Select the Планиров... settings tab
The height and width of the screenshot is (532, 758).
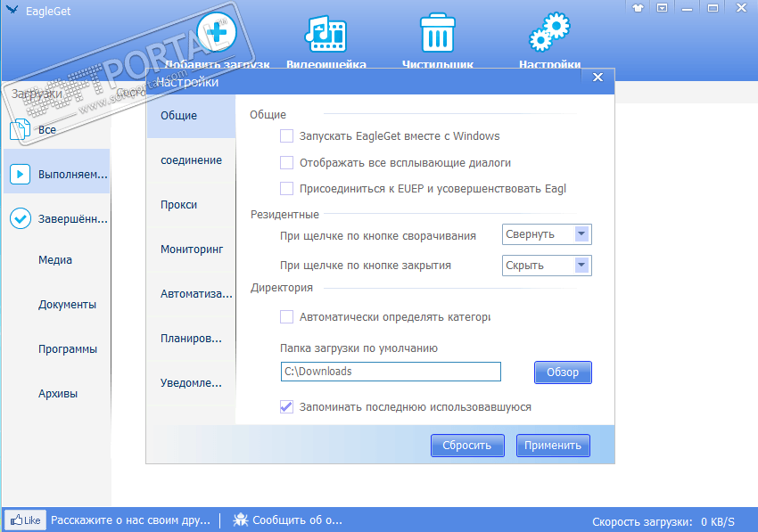[x=191, y=339]
